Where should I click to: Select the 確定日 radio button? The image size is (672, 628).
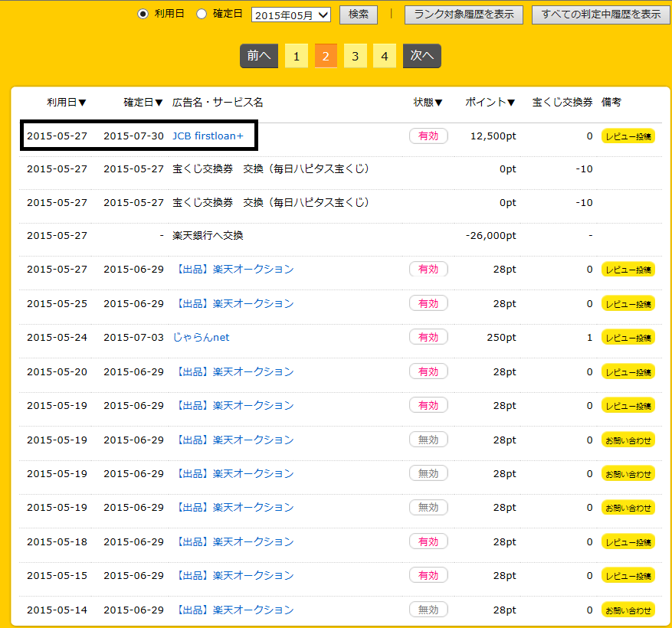coord(202,14)
